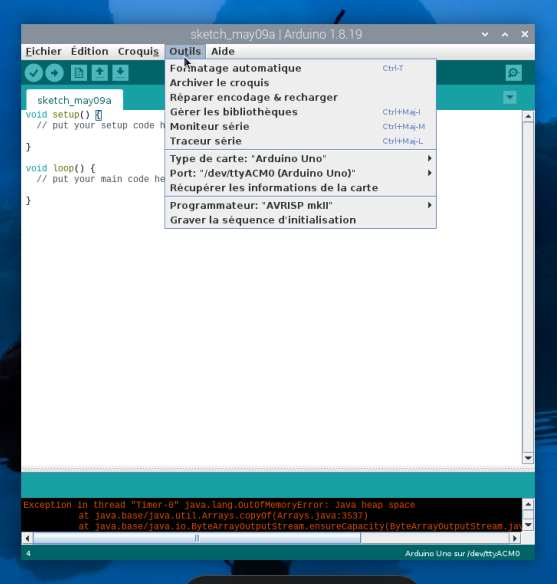Select the sketch_may09a tab
The image size is (557, 584).
pos(74,100)
